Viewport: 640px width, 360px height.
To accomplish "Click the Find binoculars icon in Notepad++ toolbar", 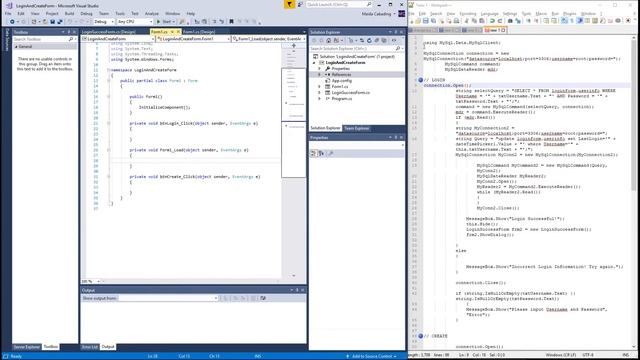I will coord(510,21).
